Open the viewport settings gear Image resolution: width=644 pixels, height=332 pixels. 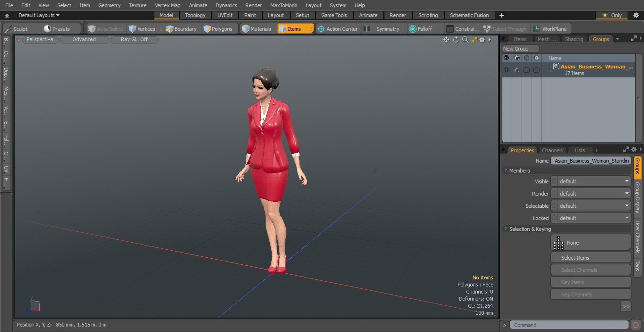(482, 40)
